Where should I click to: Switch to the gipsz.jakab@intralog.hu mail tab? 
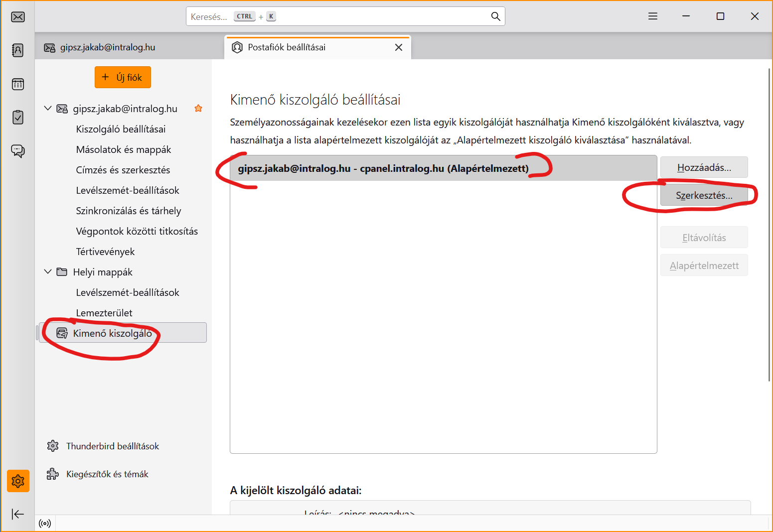pyautogui.click(x=107, y=47)
